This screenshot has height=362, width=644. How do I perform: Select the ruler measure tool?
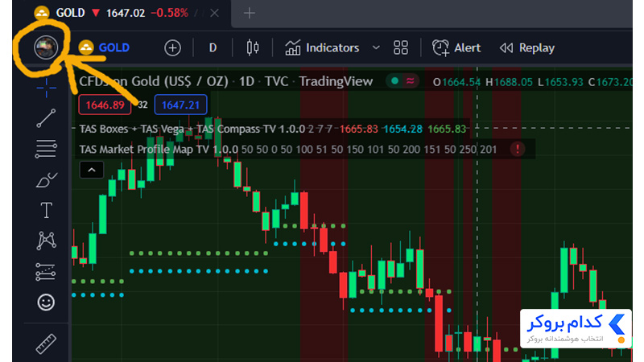[46, 344]
